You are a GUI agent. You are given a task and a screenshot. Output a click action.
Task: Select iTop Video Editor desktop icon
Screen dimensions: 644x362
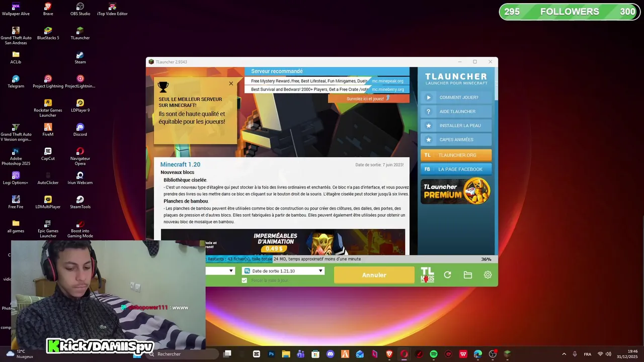coord(112,9)
